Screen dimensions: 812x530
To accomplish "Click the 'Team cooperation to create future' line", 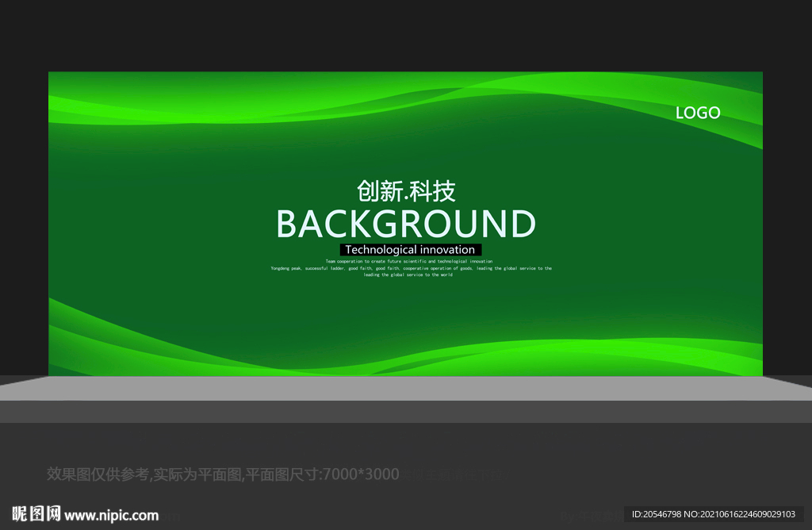I will (x=409, y=262).
